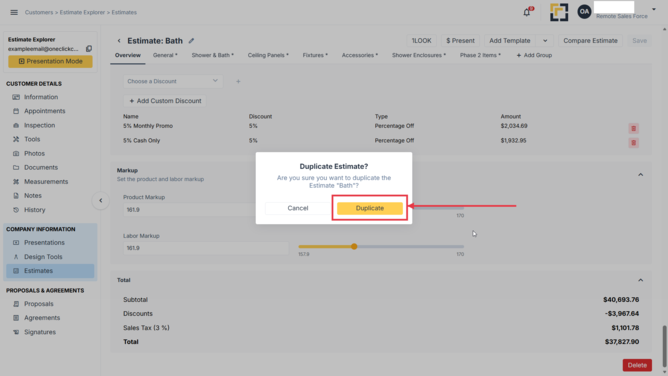This screenshot has width=668, height=376.
Task: Open Appointments in the sidebar
Action: tap(45, 111)
